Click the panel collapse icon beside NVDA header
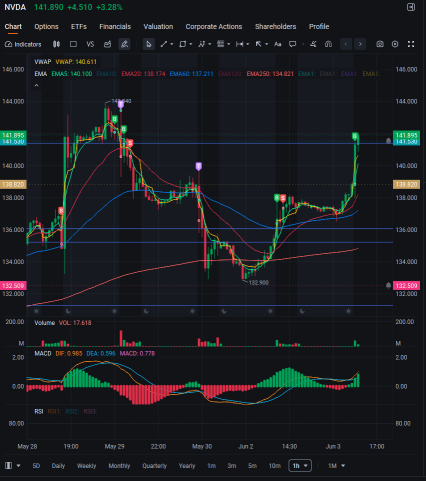This screenshot has height=481, width=426. click(411, 7)
